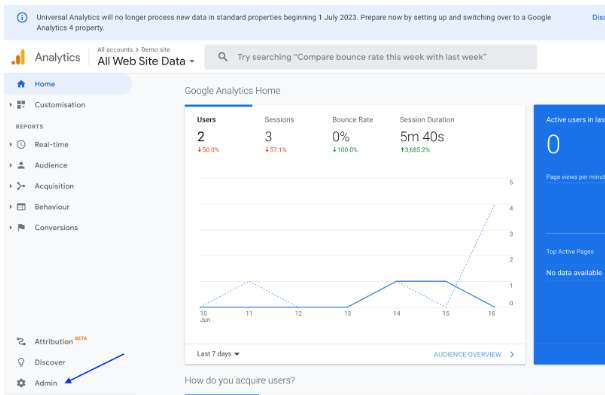Image resolution: width=605 pixels, height=395 pixels.
Task: Click into the Analytics search field
Action: pos(370,57)
